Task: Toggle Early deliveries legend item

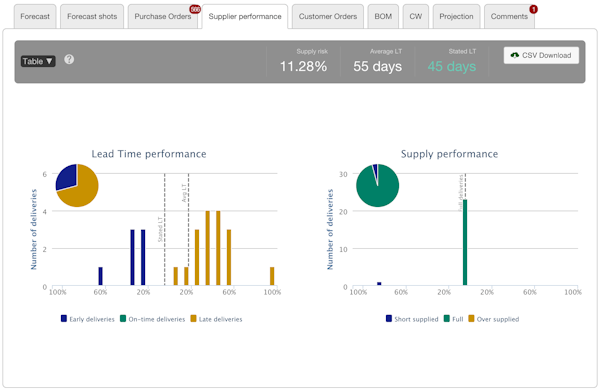Action: tap(88, 319)
